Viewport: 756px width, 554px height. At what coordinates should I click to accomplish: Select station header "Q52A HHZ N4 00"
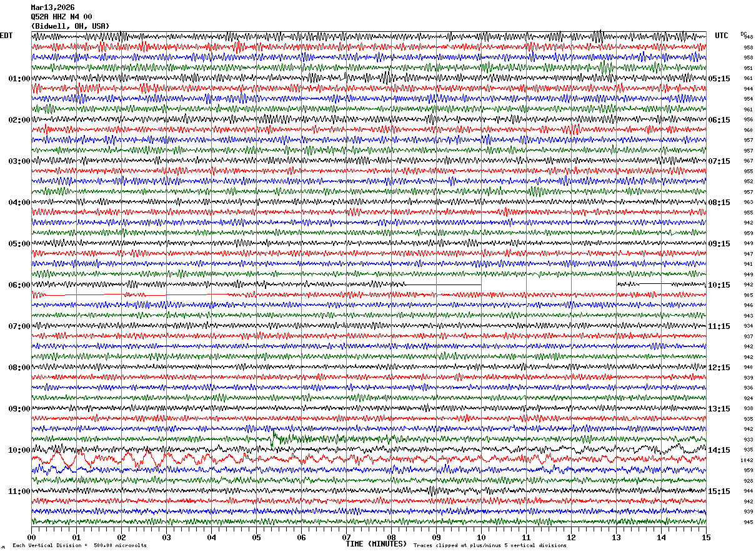tap(61, 17)
